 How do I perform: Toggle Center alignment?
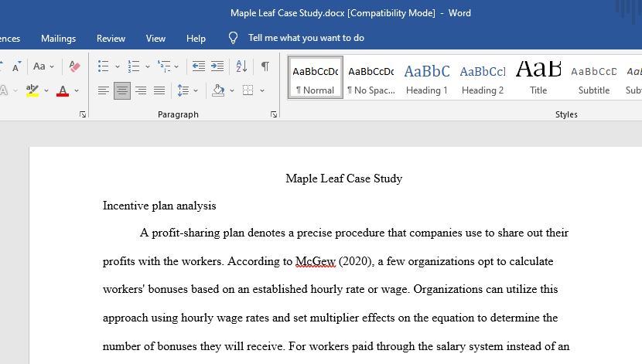[122, 90]
